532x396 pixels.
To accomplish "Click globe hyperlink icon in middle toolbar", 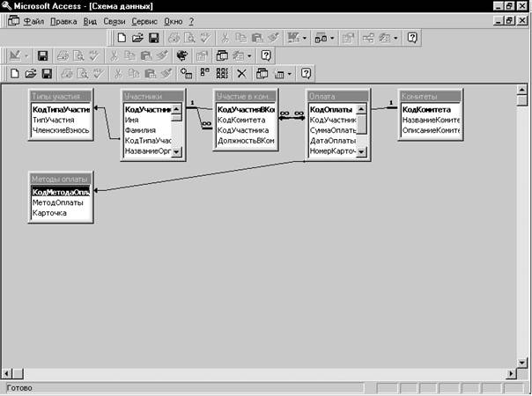I will point(182,55).
